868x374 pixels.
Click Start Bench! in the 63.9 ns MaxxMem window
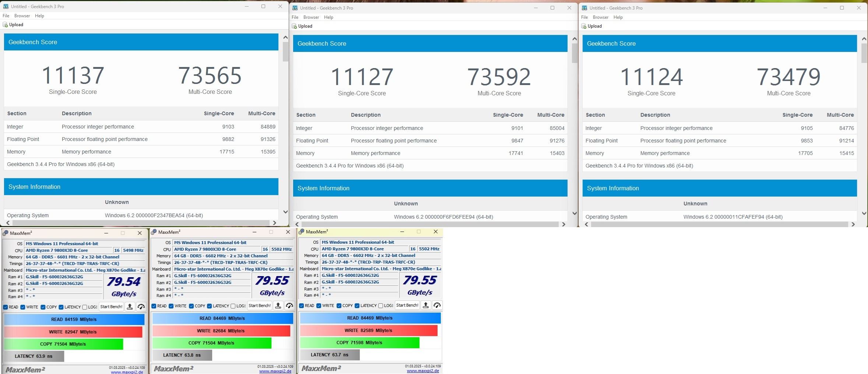(x=111, y=307)
